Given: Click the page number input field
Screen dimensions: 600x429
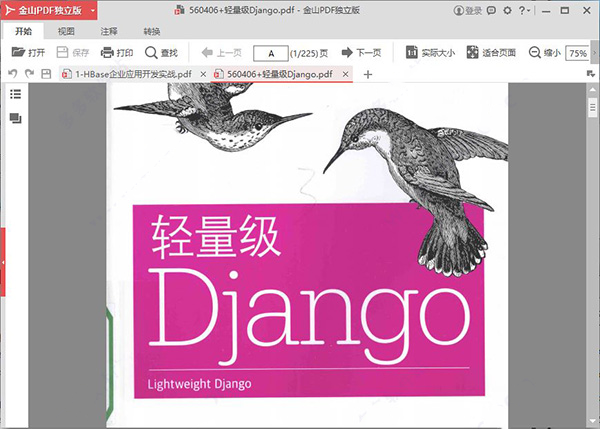Looking at the screenshot, I should (x=269, y=52).
